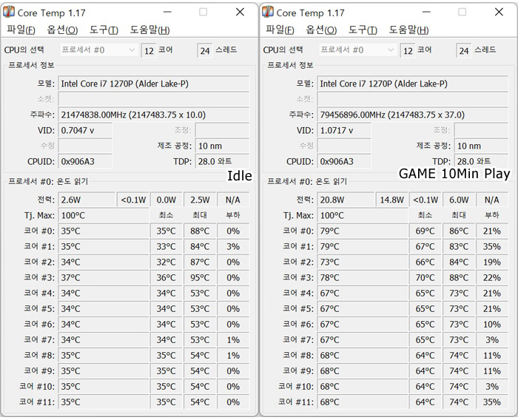Click 코어 #2 max 84°C in right window
The height and width of the screenshot is (420, 518).
point(459,262)
